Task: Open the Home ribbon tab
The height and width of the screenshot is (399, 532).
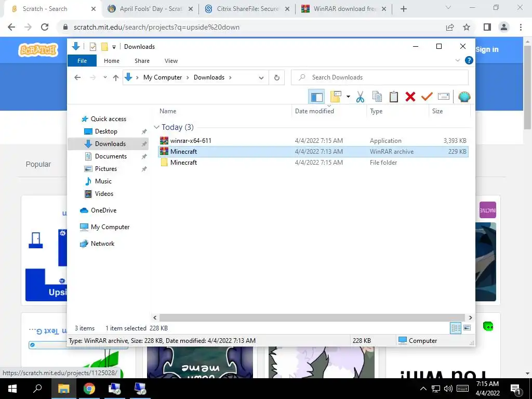Action: click(112, 61)
